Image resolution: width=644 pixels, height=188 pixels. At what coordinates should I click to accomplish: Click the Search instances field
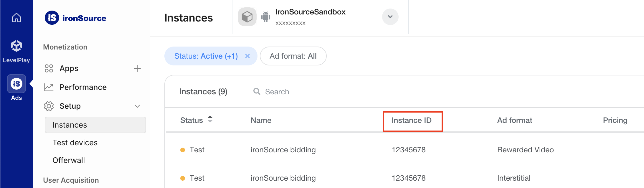point(277,92)
